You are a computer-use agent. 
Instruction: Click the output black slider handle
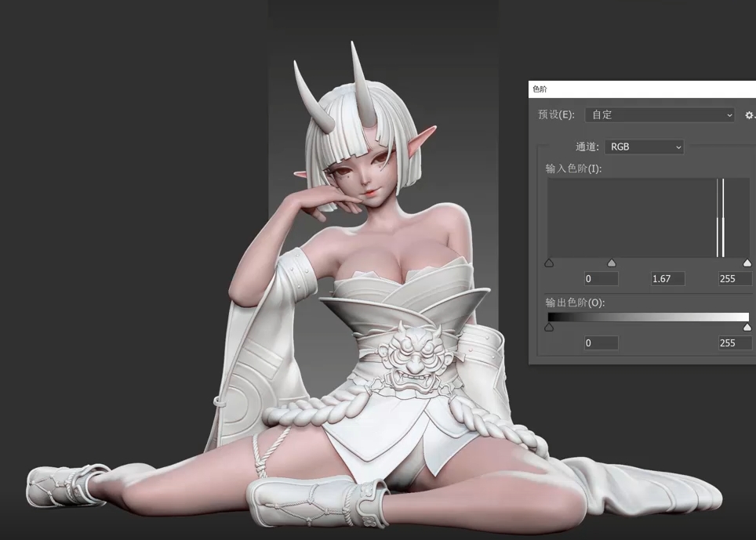click(x=549, y=328)
